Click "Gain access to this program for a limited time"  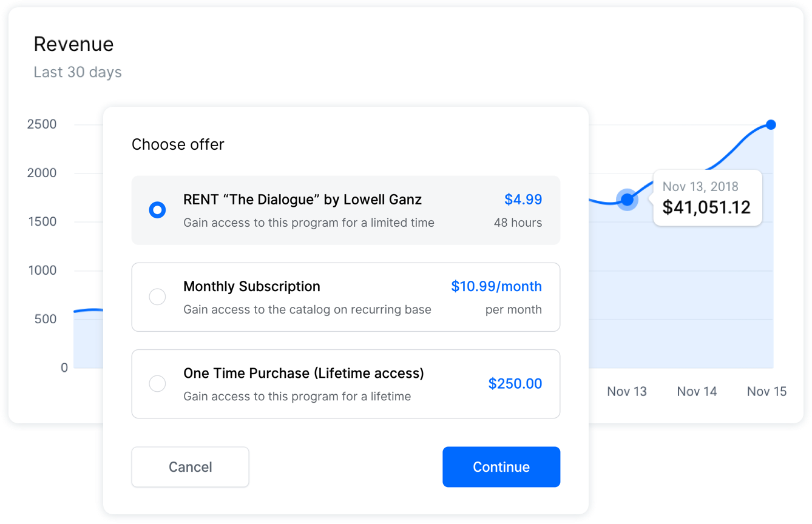pos(309,223)
